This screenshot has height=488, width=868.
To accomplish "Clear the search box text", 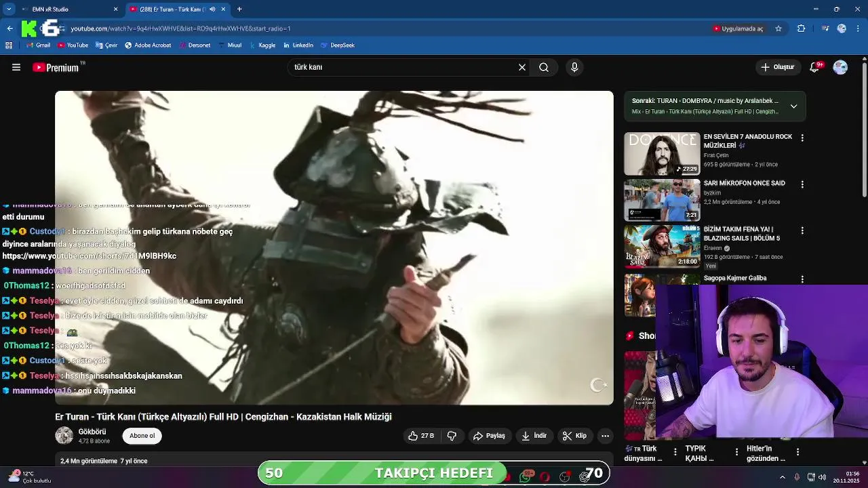I will pos(522,67).
